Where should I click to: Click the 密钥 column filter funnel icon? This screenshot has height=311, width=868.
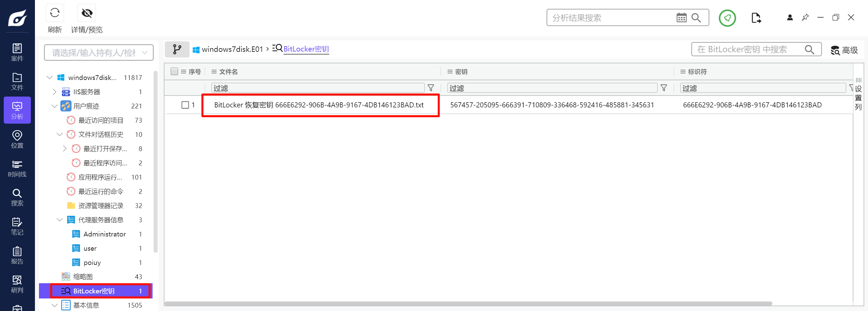[x=664, y=88]
